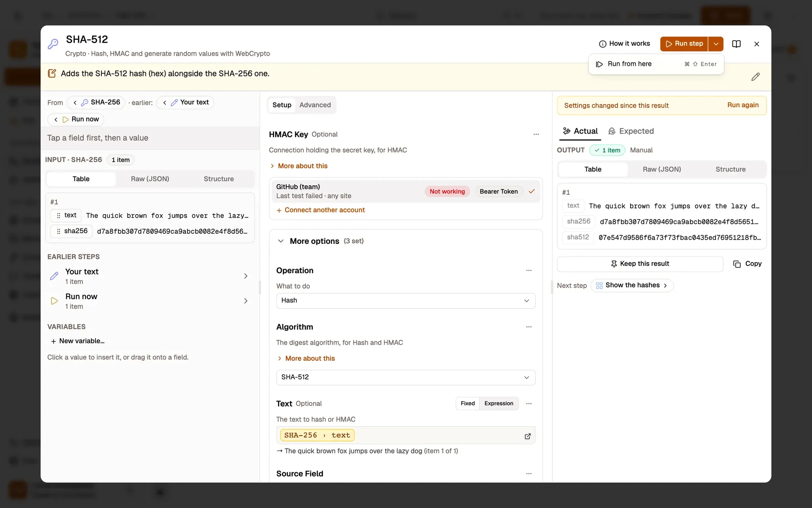The image size is (812, 508).
Task: Click Connect another account link
Action: [321, 210]
